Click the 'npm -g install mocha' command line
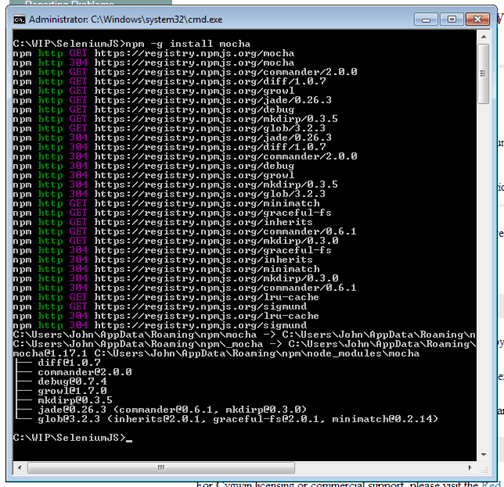 pos(132,44)
